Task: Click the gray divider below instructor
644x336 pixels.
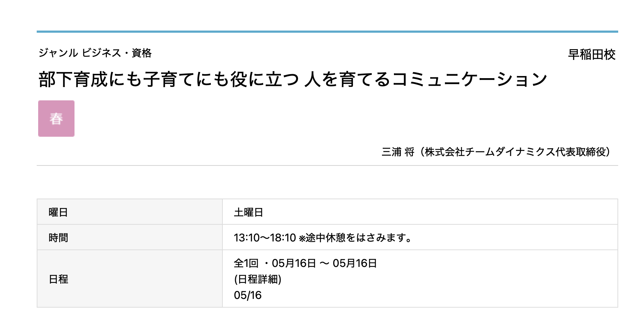Action: pos(327,165)
